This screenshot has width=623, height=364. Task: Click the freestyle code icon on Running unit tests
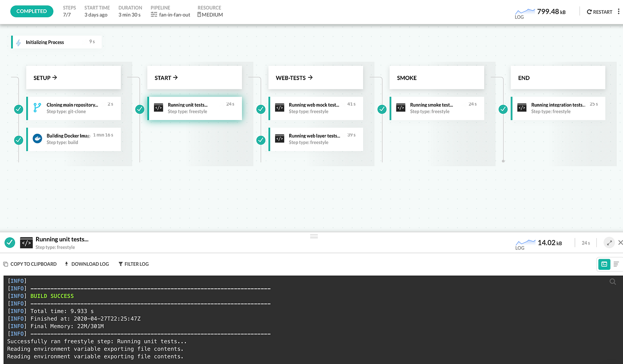click(158, 108)
